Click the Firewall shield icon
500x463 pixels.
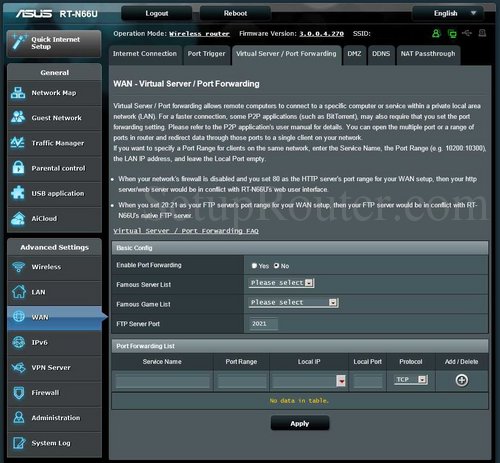click(x=19, y=393)
